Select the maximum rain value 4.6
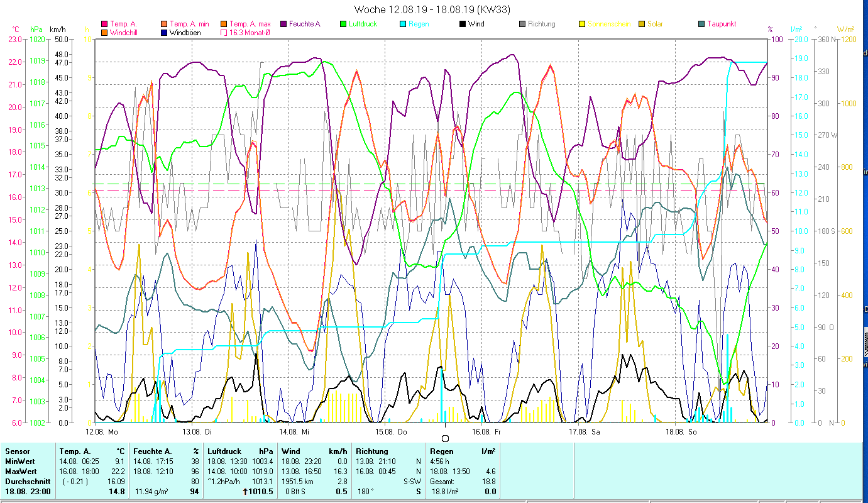868x503 pixels. click(490, 471)
